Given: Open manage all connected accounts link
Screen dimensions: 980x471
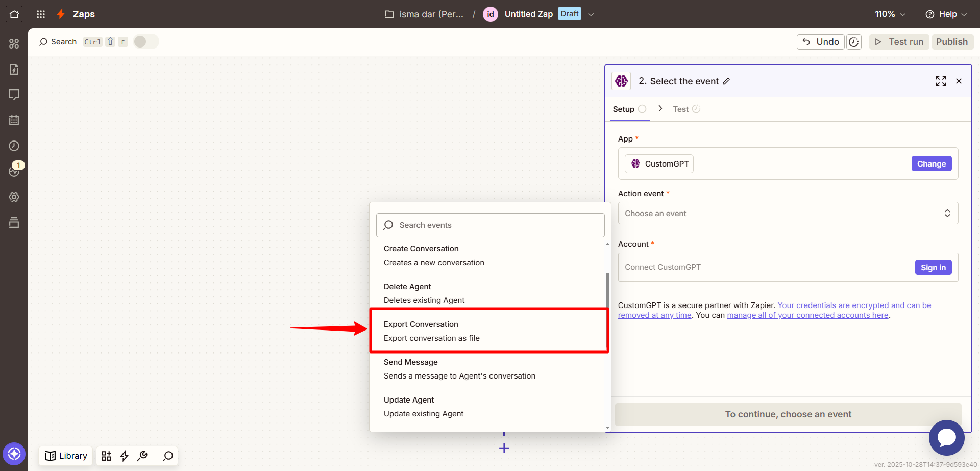Looking at the screenshot, I should click(807, 315).
